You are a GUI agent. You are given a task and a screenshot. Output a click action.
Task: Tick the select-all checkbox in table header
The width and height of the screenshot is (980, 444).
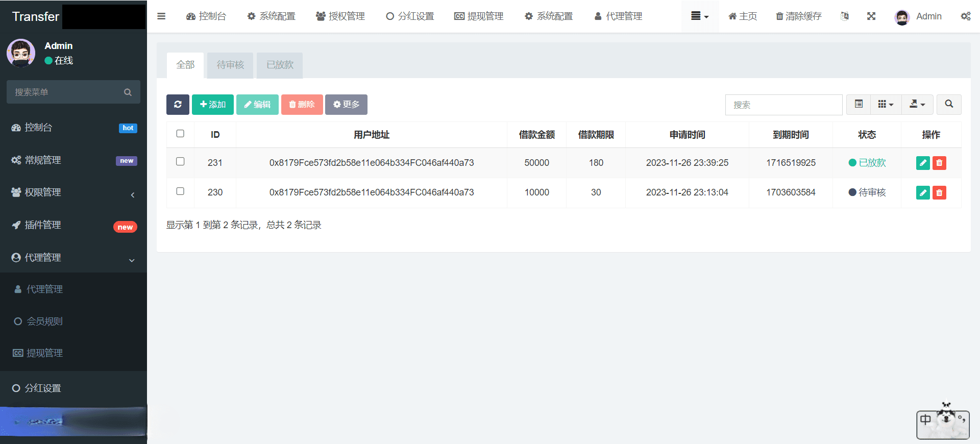point(180,134)
